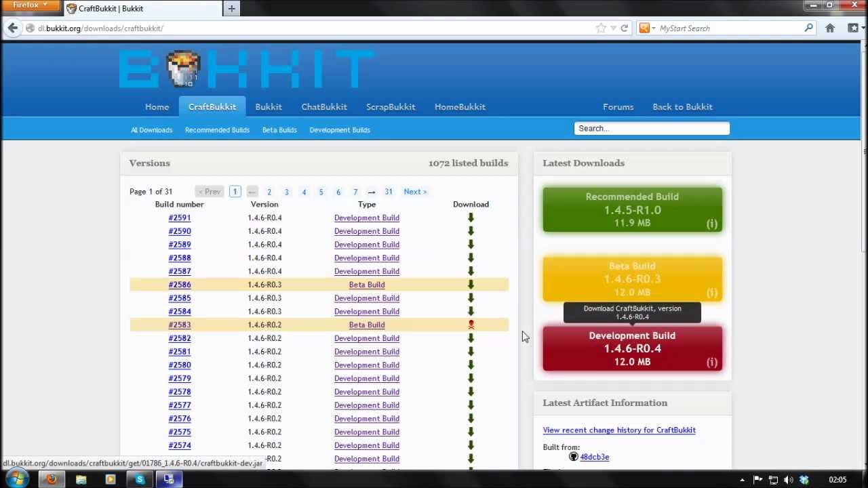Open commit 48dcb3e link

click(x=595, y=457)
